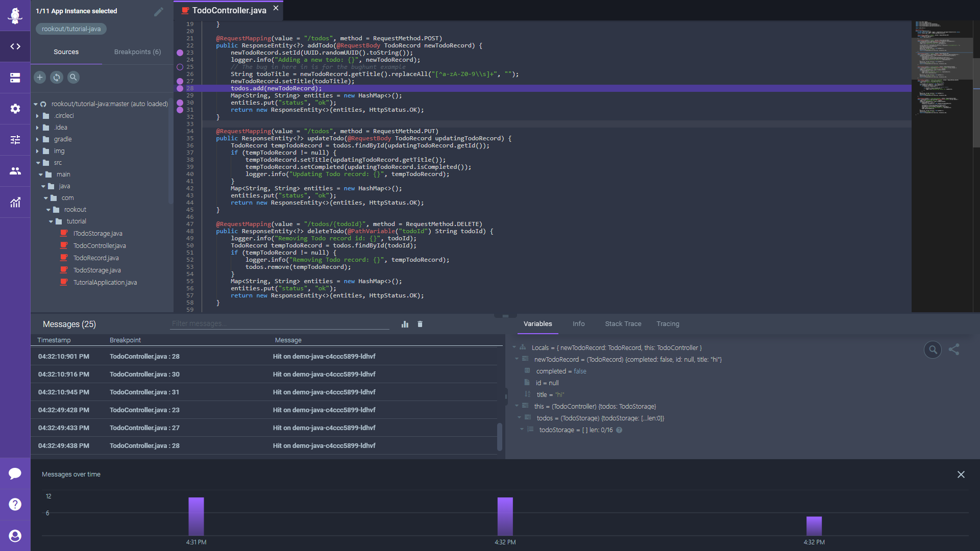Focus the Filter messages input field
Image resolution: width=980 pixels, height=551 pixels.
(279, 323)
